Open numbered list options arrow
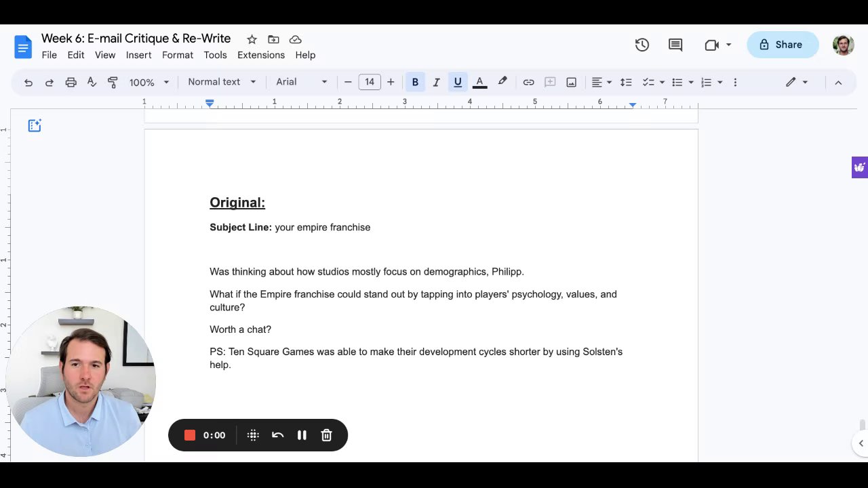This screenshot has height=488, width=868. pyautogui.click(x=719, y=82)
